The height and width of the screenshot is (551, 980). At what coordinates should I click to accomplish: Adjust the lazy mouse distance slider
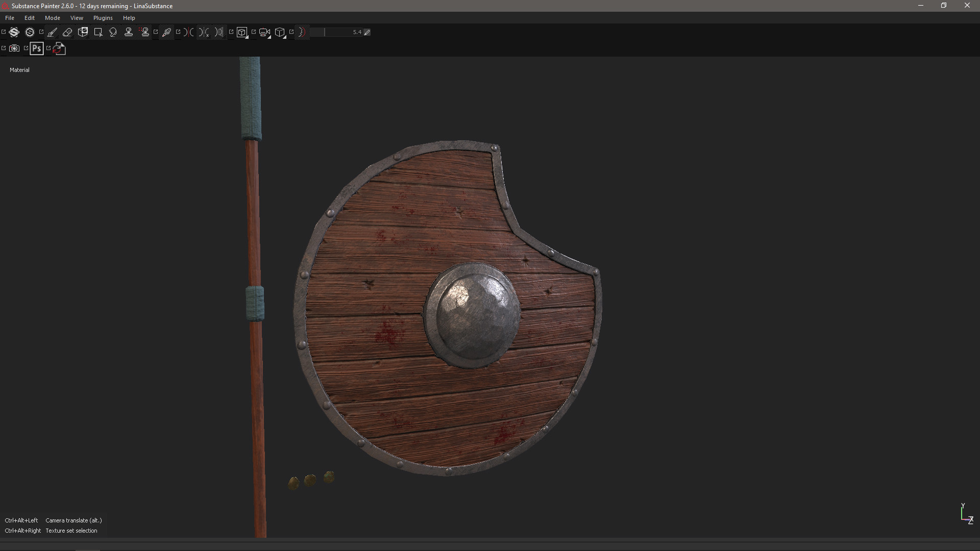click(x=336, y=32)
